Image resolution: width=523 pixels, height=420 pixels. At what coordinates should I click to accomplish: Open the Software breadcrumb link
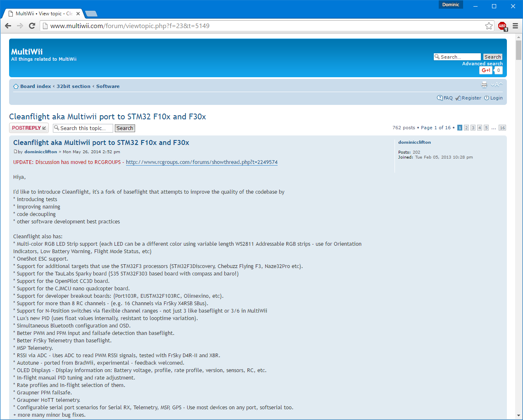tap(108, 86)
